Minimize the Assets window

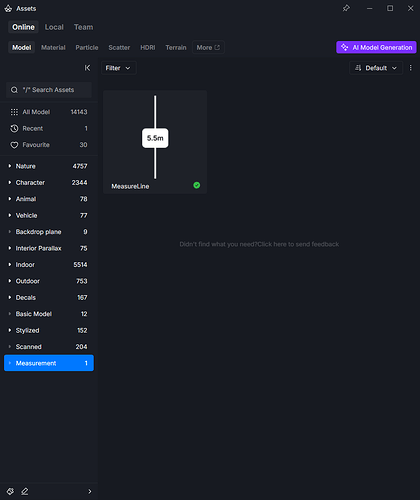tap(370, 8)
